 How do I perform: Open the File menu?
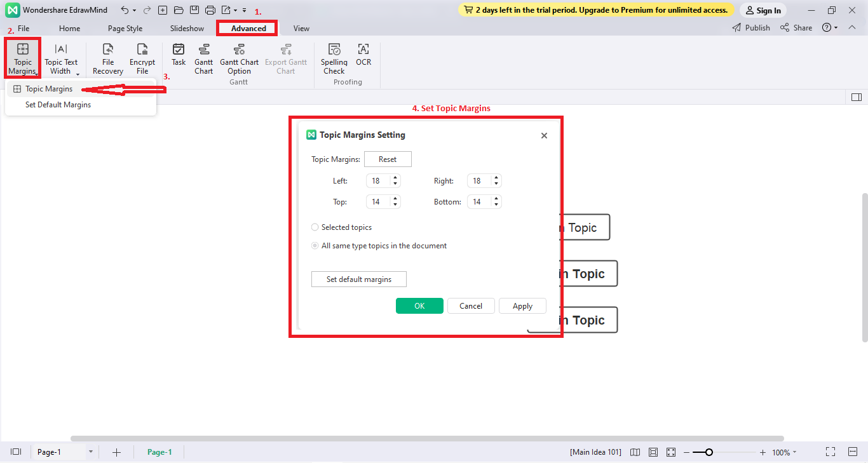pyautogui.click(x=24, y=29)
